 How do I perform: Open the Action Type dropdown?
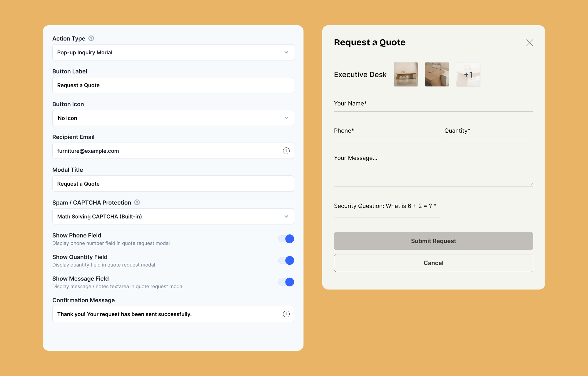[173, 52]
